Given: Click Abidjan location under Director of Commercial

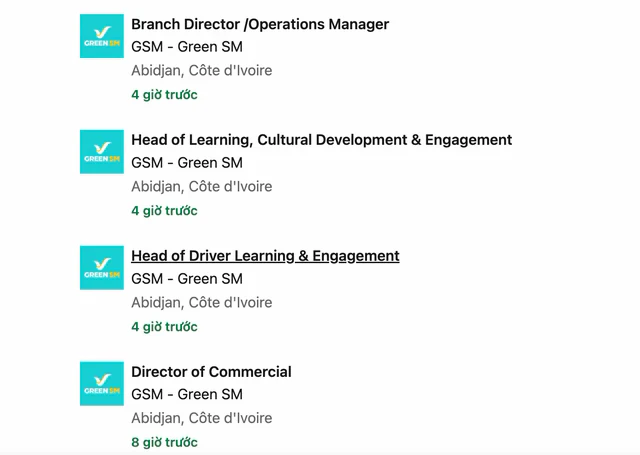Looking at the screenshot, I should pos(202,418).
